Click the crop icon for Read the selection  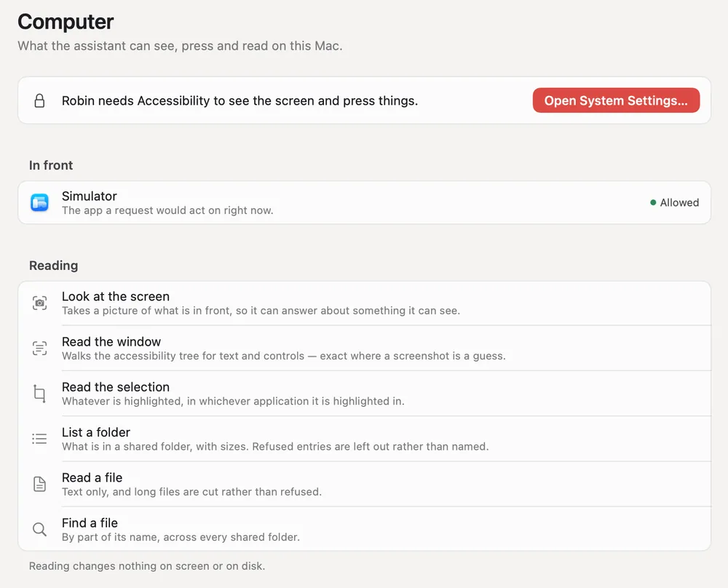39,394
